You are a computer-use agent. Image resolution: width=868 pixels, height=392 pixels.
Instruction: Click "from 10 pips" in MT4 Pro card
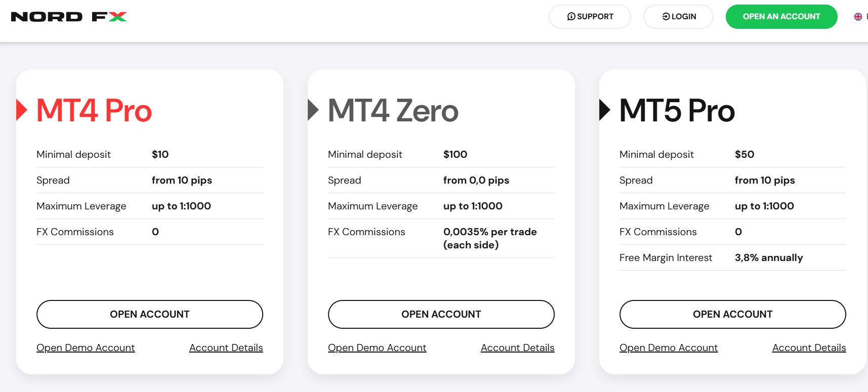point(182,180)
